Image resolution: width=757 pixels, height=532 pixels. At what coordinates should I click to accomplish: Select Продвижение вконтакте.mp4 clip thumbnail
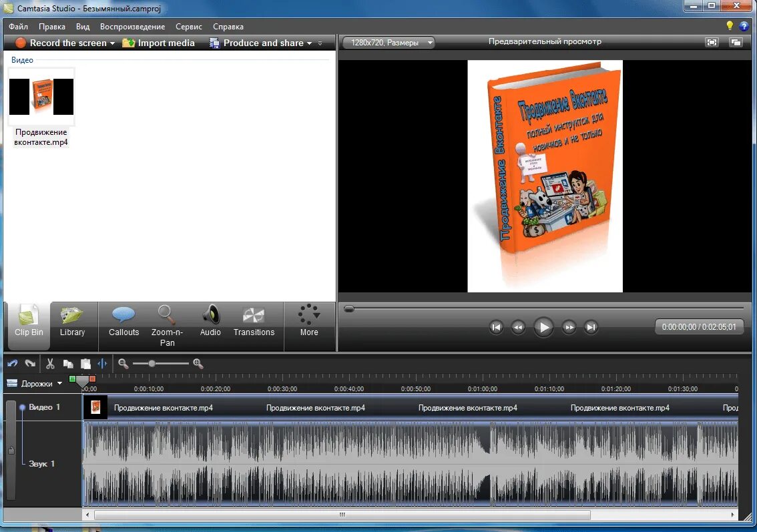tap(41, 97)
